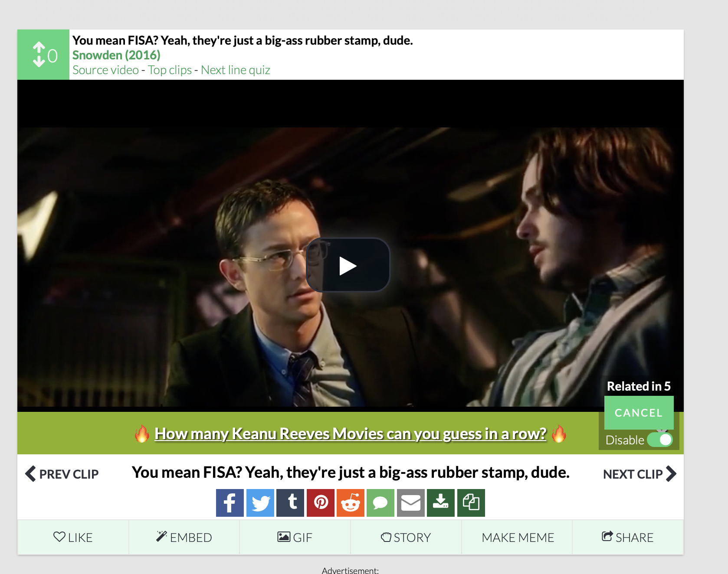This screenshot has width=728, height=574.
Task: Open the Snowden (2016) movie link
Action: (x=116, y=55)
